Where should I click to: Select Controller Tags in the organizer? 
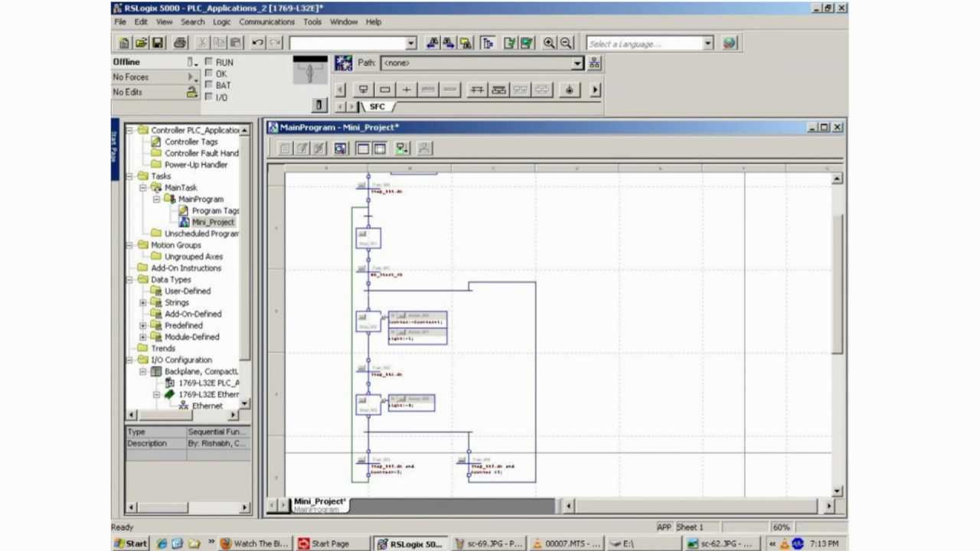pyautogui.click(x=191, y=142)
